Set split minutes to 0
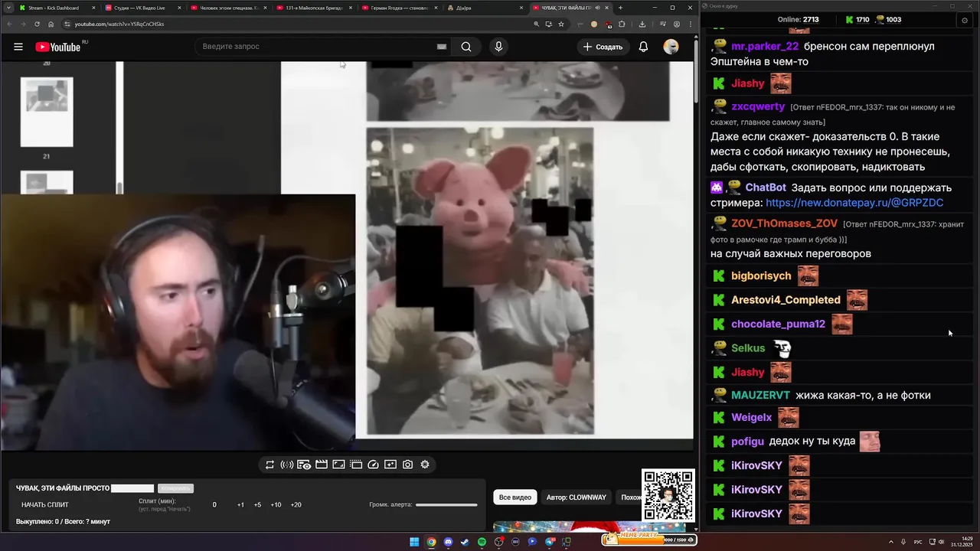980x551 pixels. tap(214, 505)
